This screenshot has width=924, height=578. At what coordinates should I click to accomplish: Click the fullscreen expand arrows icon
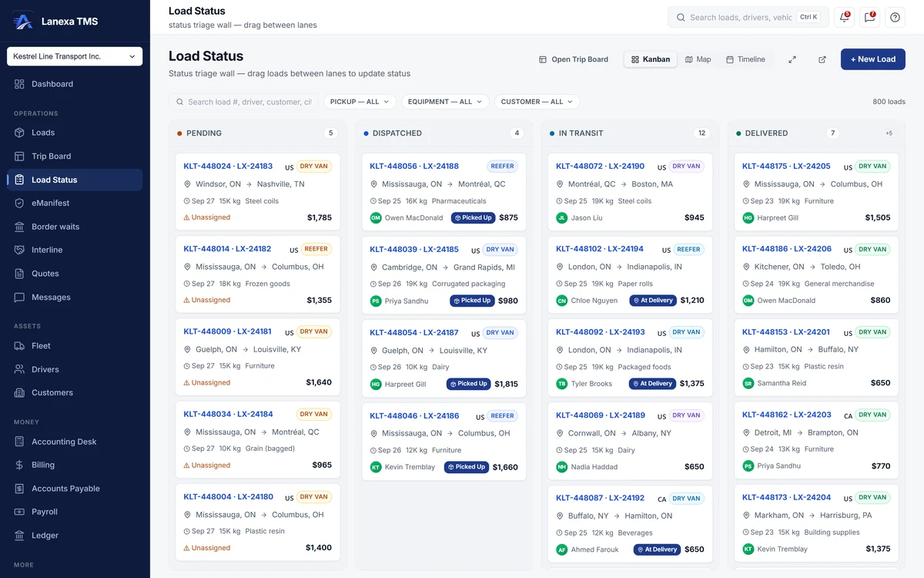pyautogui.click(x=792, y=59)
